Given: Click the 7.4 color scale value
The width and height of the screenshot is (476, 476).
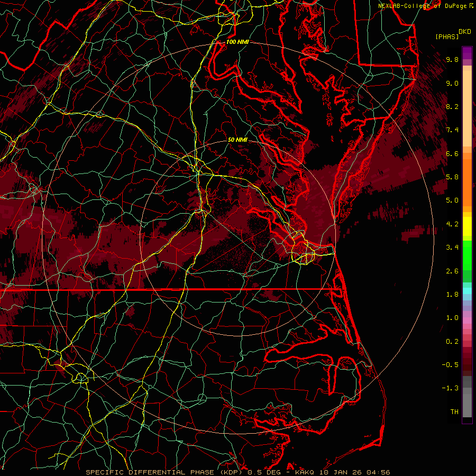Looking at the screenshot, I should (452, 130).
